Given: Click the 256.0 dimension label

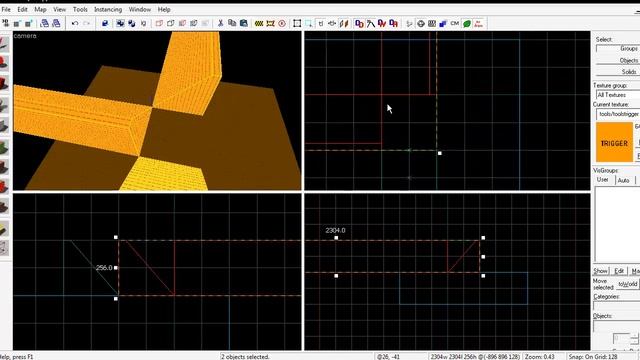Looking at the screenshot, I should (104, 267).
